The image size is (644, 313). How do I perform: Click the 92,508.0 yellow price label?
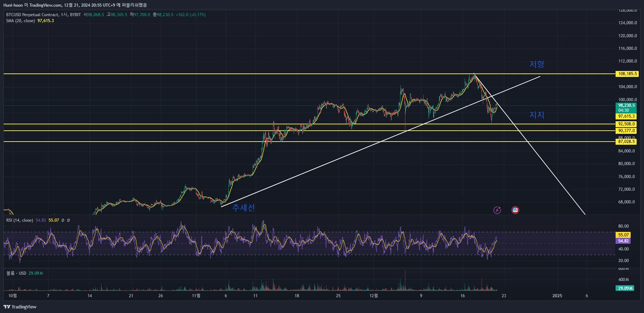[626, 124]
